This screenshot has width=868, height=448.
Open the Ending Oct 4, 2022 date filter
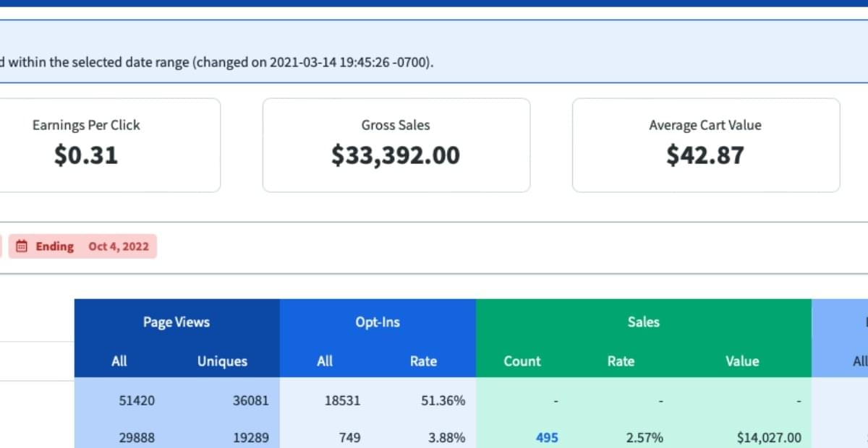82,246
